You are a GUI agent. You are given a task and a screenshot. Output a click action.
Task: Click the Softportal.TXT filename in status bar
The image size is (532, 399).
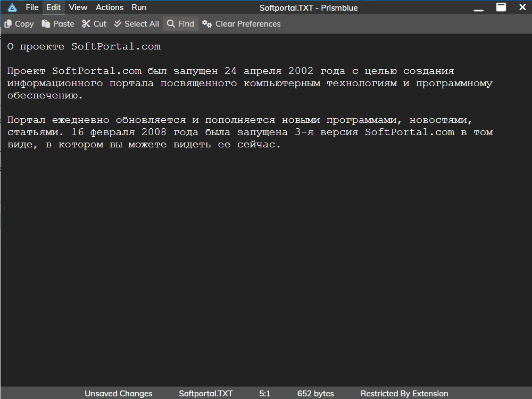tap(206, 394)
